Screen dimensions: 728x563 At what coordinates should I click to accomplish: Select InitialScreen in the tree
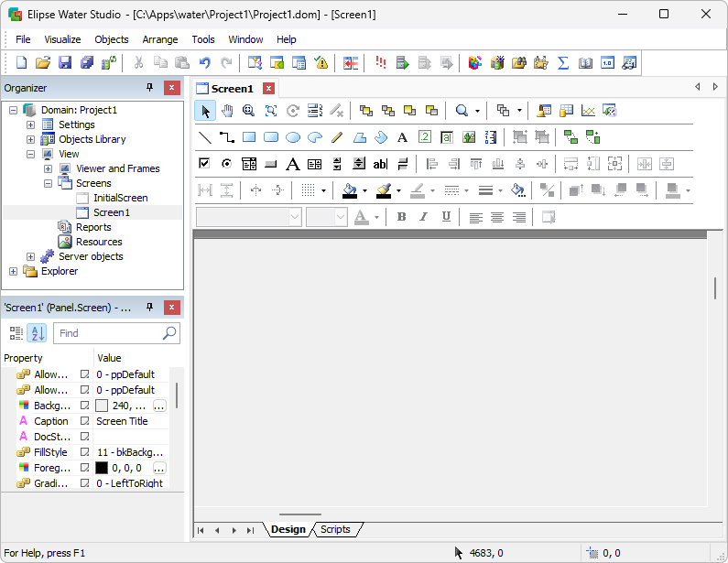(x=120, y=198)
